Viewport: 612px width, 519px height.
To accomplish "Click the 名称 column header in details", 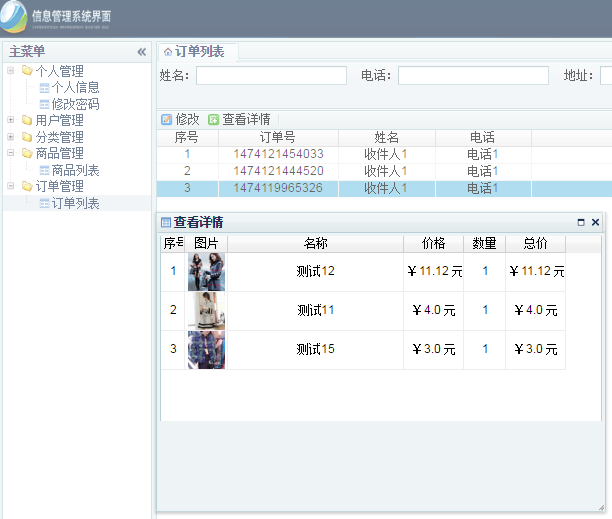I will pos(315,244).
